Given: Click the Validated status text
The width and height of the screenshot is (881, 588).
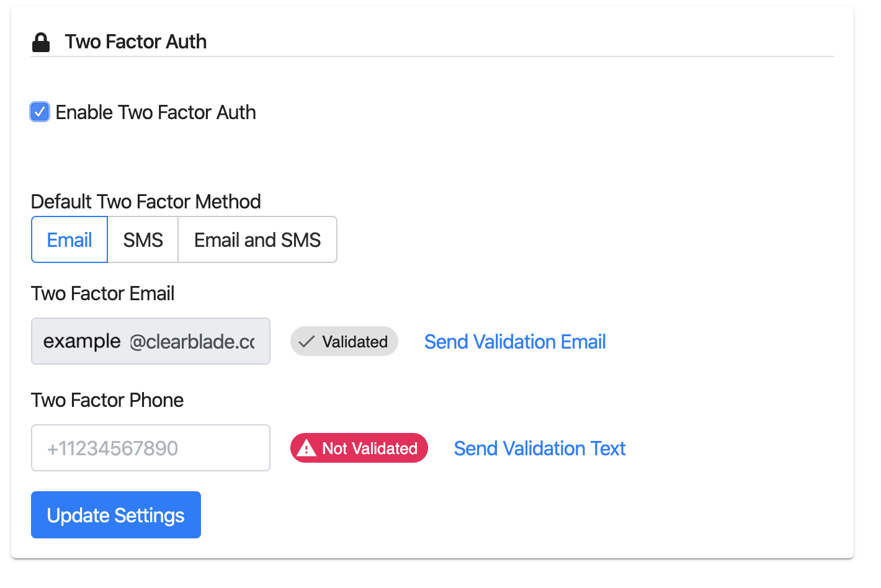Looking at the screenshot, I should [x=355, y=342].
